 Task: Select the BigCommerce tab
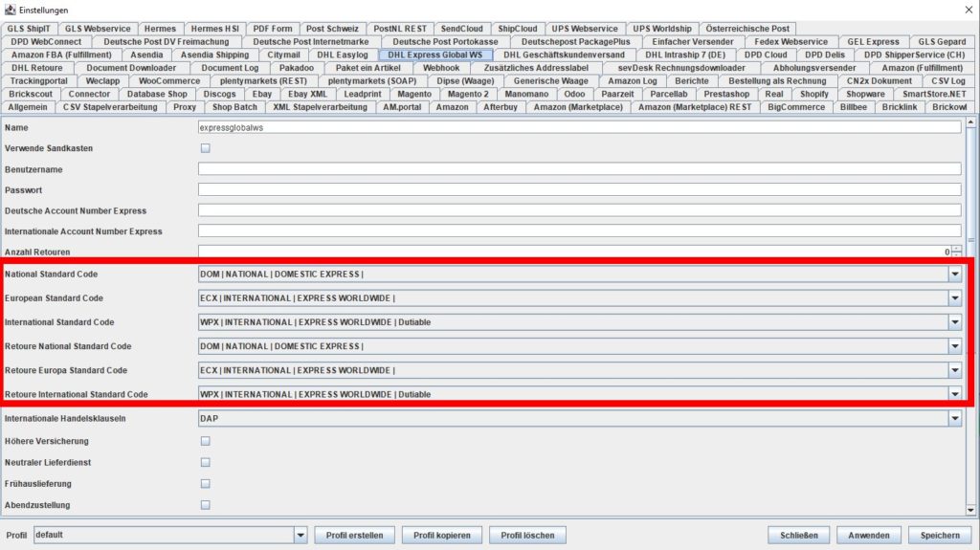coord(796,107)
